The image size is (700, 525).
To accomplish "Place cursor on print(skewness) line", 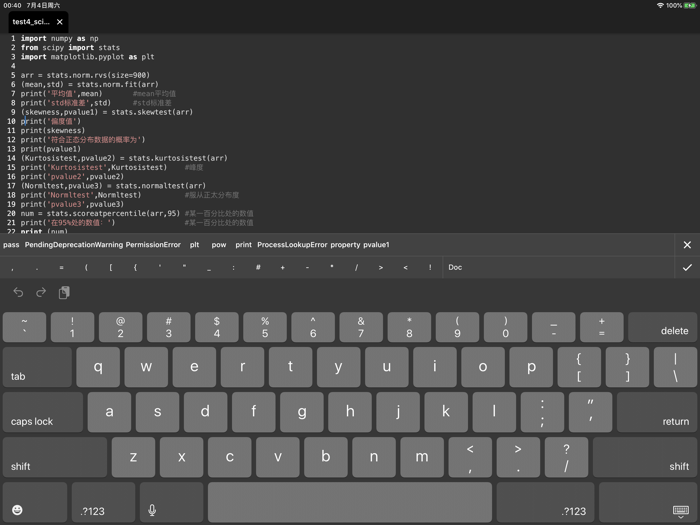I will (52, 130).
